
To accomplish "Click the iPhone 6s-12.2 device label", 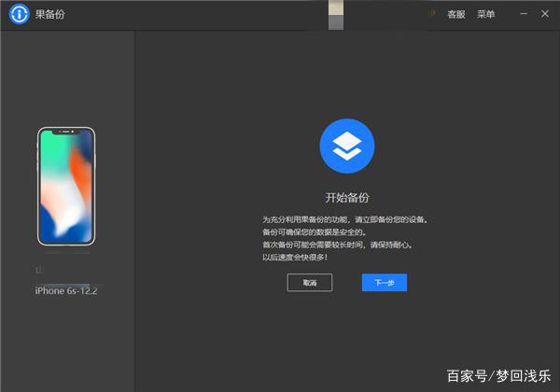I will pos(66,291).
